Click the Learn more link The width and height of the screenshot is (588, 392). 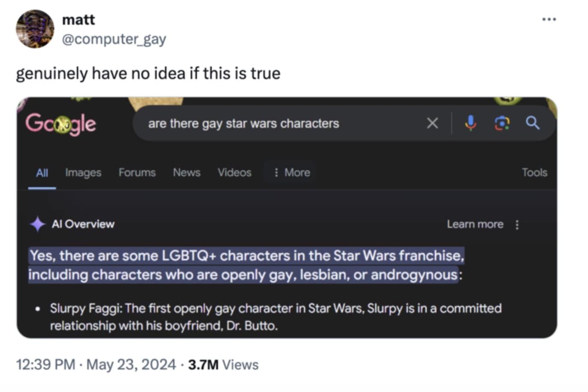click(x=475, y=224)
